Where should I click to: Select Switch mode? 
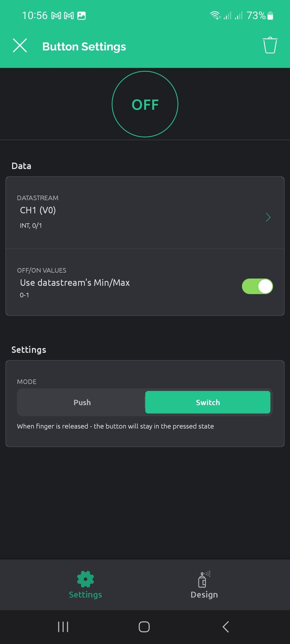208,402
